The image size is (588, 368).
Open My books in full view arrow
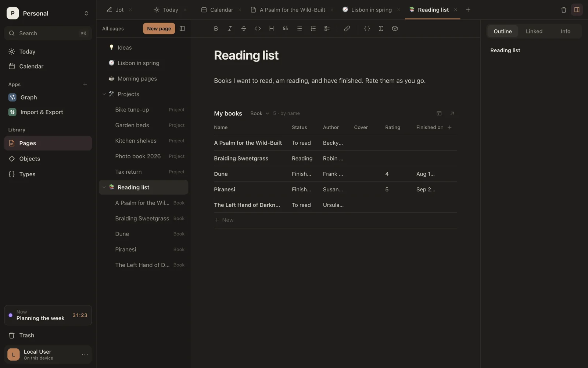pos(452,113)
